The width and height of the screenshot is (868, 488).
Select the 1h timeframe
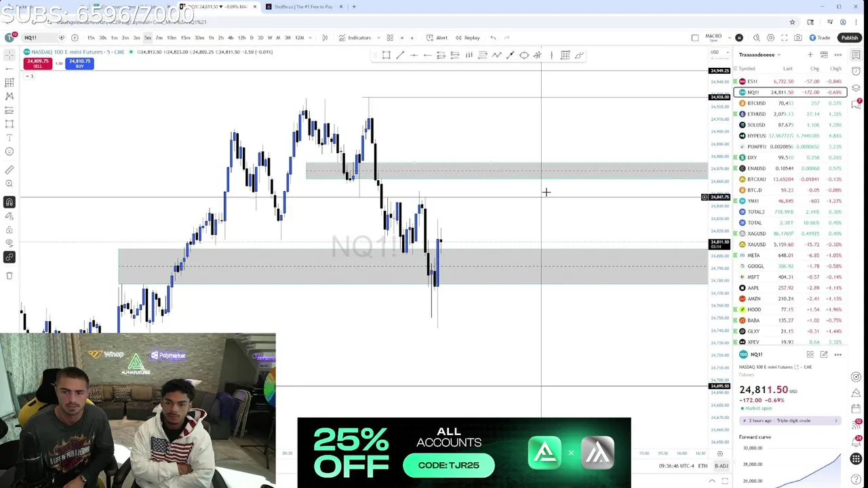[x=211, y=37]
